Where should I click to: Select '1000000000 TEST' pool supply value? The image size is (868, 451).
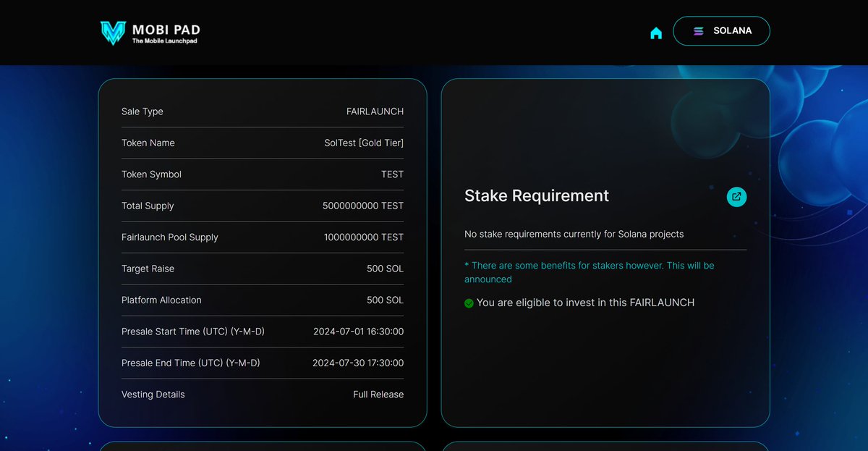[x=364, y=237]
